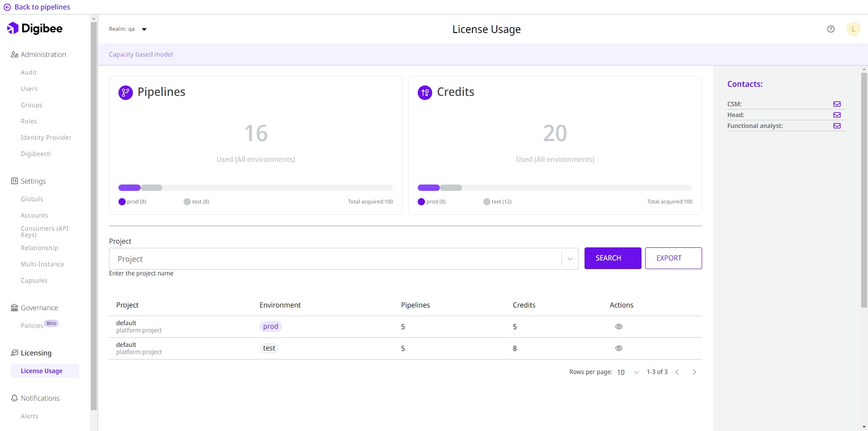Open the user avatar menu

(x=853, y=29)
